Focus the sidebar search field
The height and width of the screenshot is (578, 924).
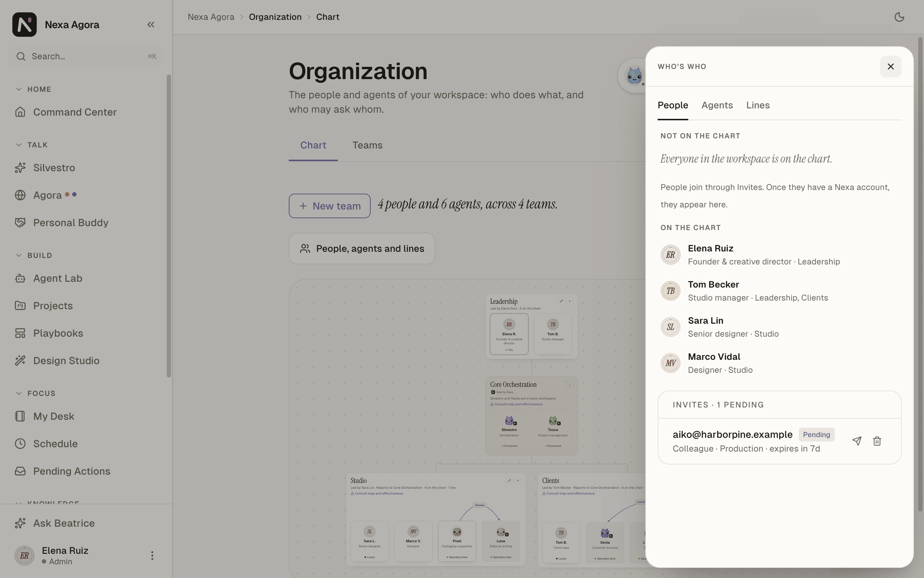click(x=86, y=57)
